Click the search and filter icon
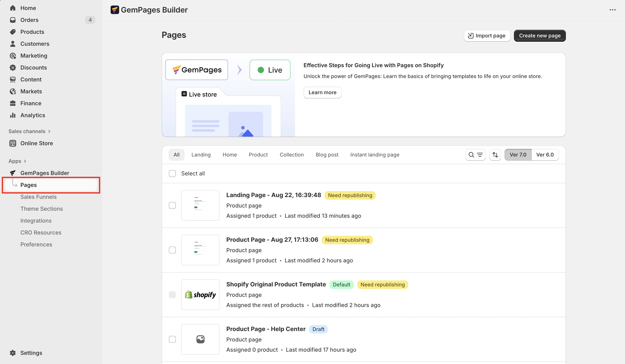This screenshot has width=625, height=364. [475, 155]
